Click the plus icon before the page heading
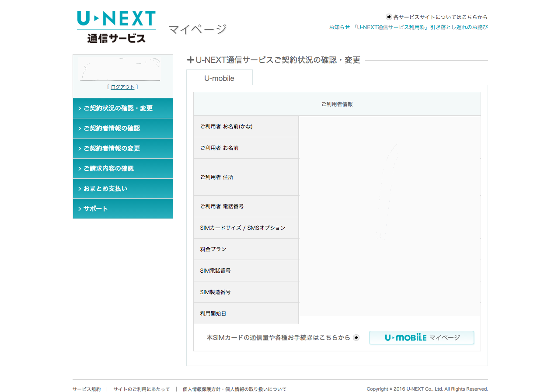This screenshot has width=558, height=392. [190, 60]
